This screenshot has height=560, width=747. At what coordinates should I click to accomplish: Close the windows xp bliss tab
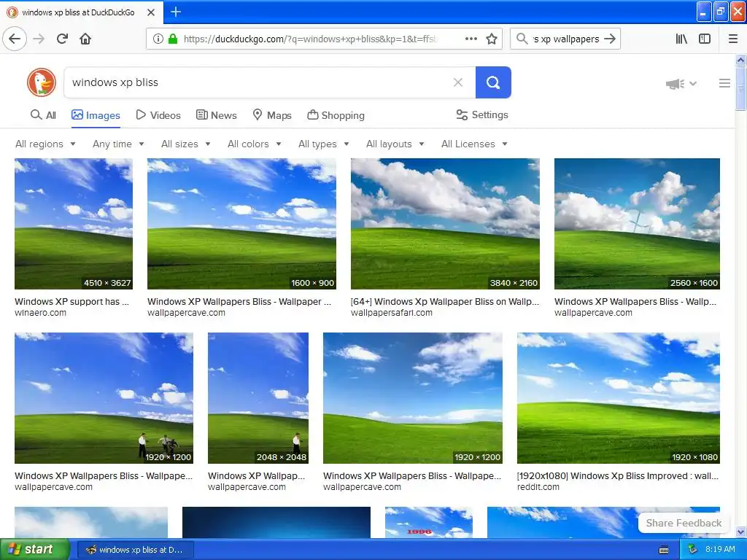(151, 12)
